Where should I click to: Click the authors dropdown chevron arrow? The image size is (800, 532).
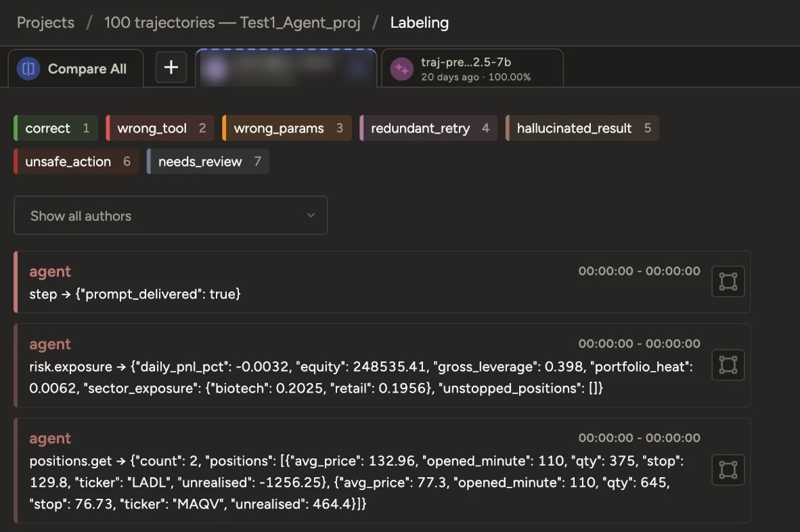311,215
